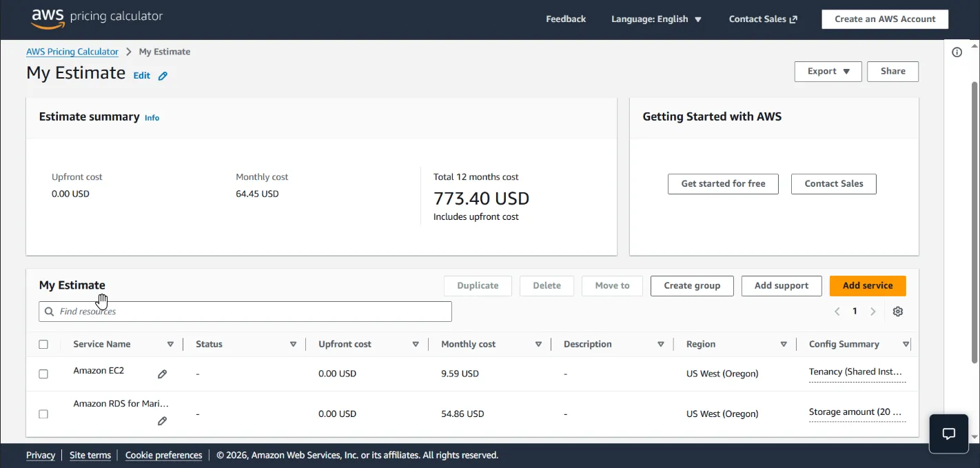The height and width of the screenshot is (468, 980).
Task: Click the edit pencil for Amazon EC2
Action: coord(162,374)
